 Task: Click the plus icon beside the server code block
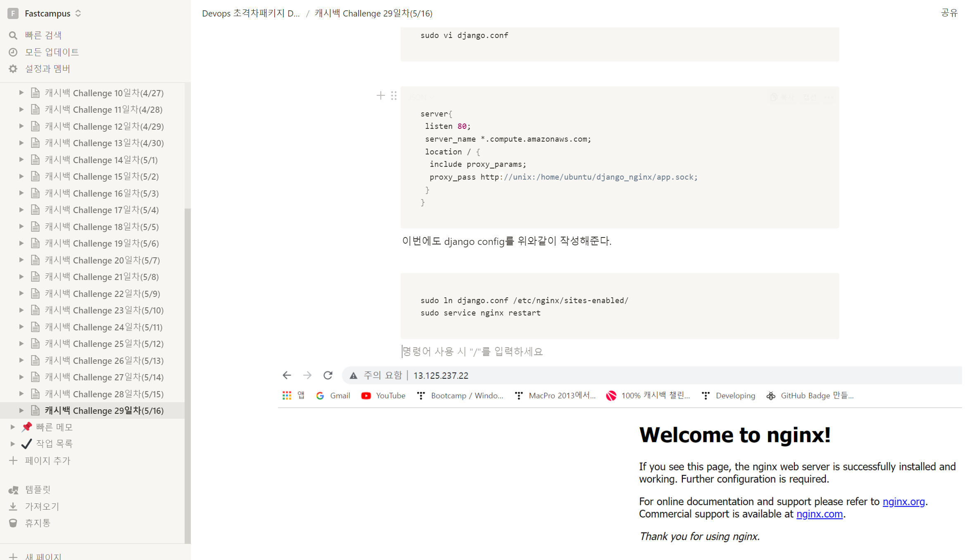click(x=380, y=96)
